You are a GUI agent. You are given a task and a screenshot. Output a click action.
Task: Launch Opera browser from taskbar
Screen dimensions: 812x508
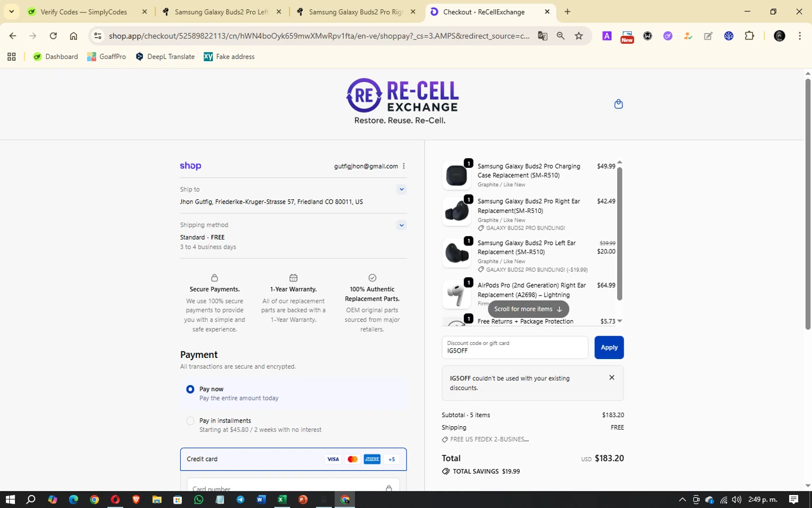(115, 499)
